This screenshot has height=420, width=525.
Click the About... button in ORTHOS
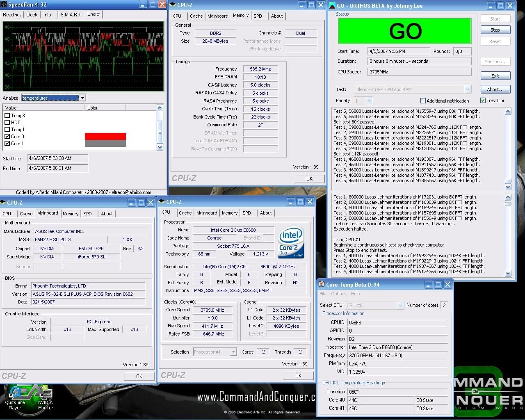click(x=495, y=89)
